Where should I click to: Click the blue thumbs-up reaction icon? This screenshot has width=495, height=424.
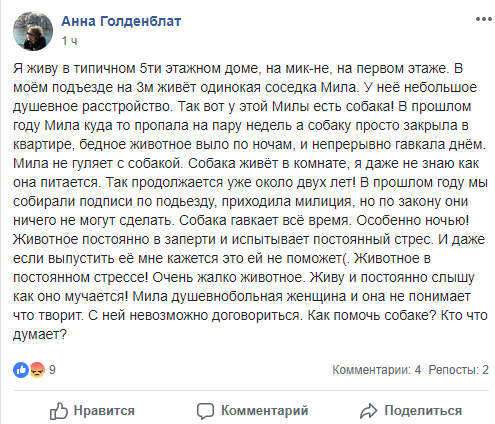pyautogui.click(x=21, y=370)
